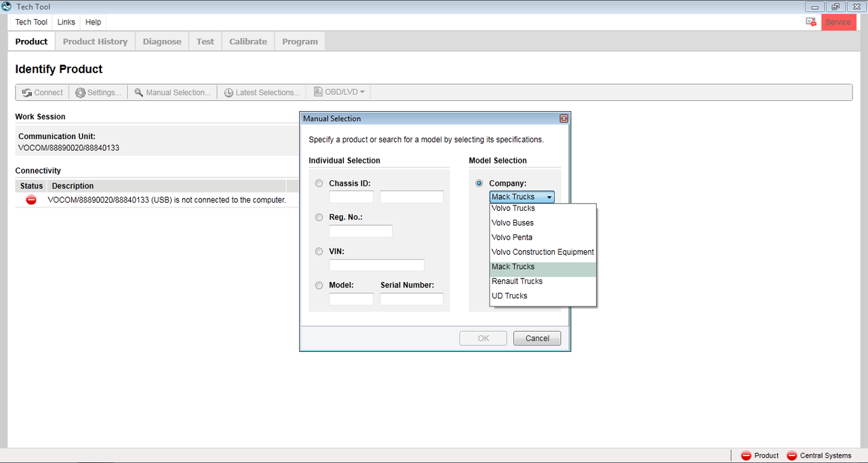Click the red Service button

(x=838, y=22)
